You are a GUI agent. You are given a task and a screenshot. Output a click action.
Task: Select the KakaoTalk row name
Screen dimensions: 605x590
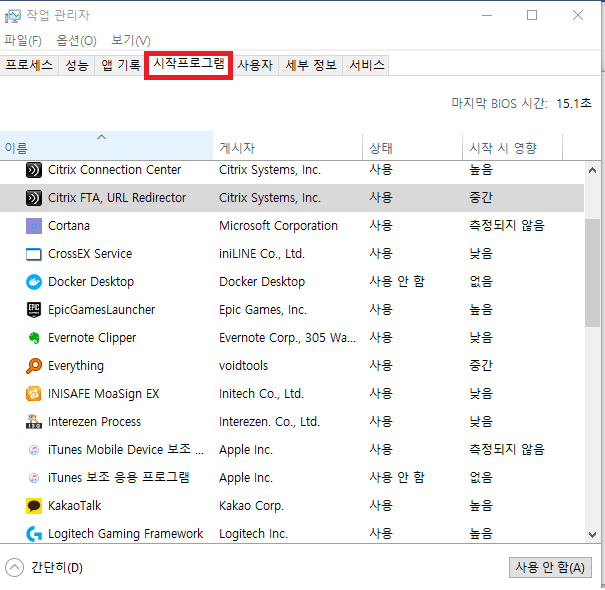point(74,506)
